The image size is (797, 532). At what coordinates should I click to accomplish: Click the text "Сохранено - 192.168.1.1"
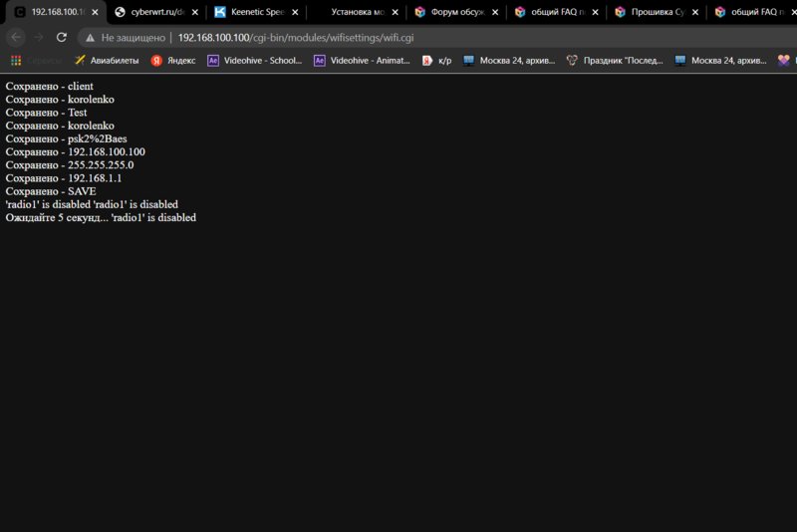click(x=64, y=178)
